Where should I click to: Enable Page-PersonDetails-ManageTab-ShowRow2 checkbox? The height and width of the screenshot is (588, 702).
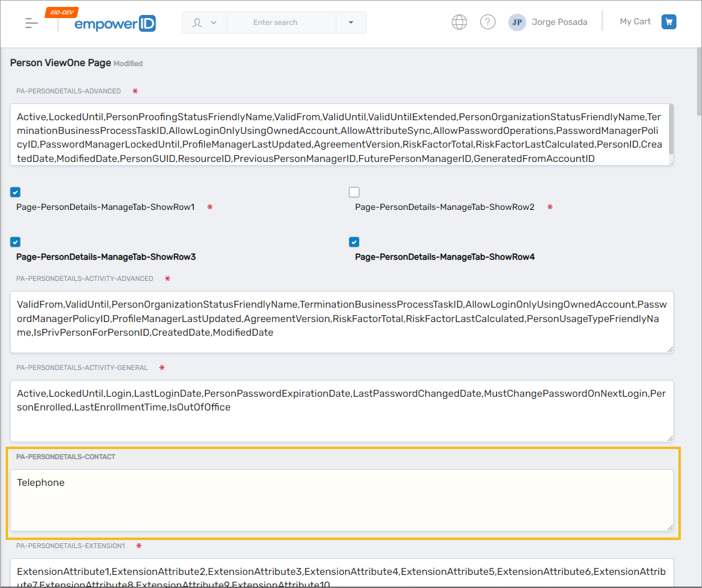[x=354, y=192]
